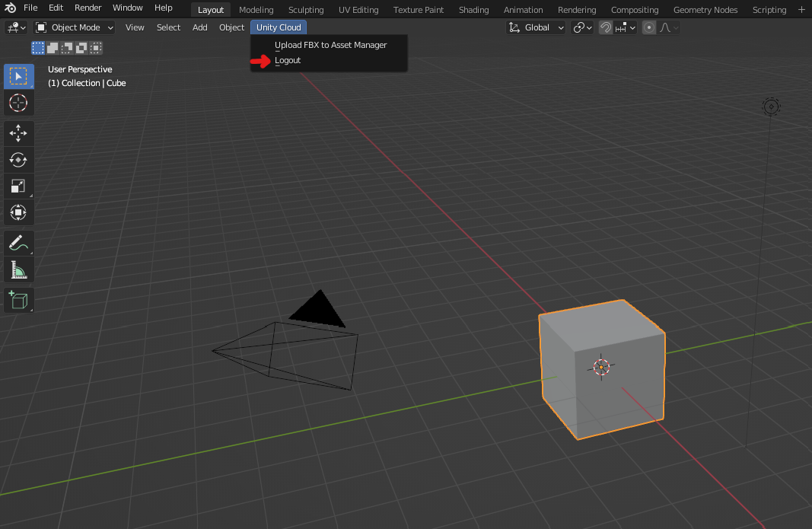The height and width of the screenshot is (529, 812).
Task: Activate the Move tool
Action: point(18,133)
